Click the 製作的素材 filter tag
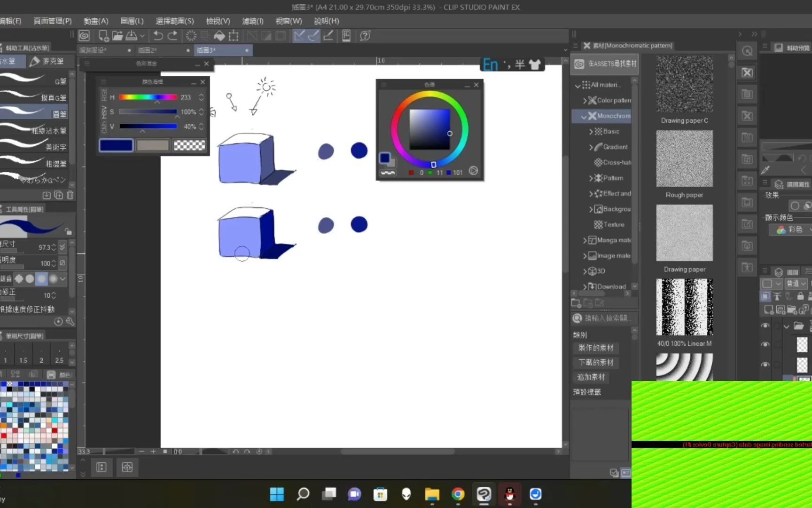812x508 pixels. tap(596, 348)
